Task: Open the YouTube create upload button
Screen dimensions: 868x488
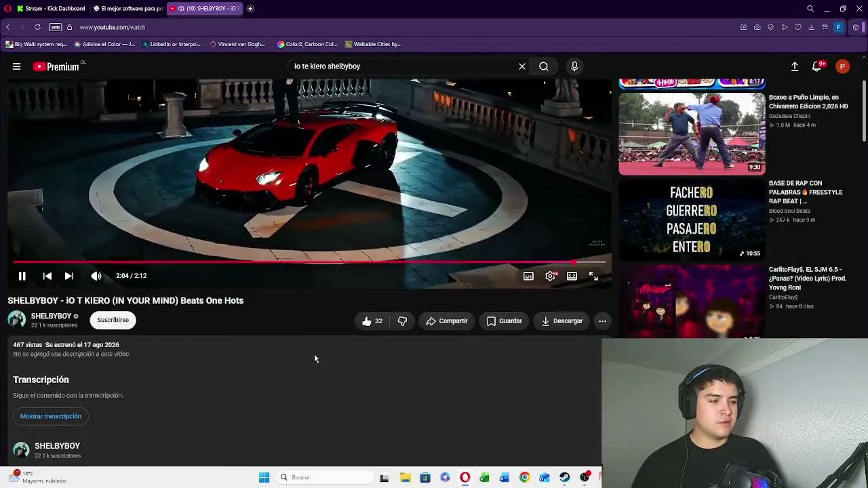Action: point(795,66)
